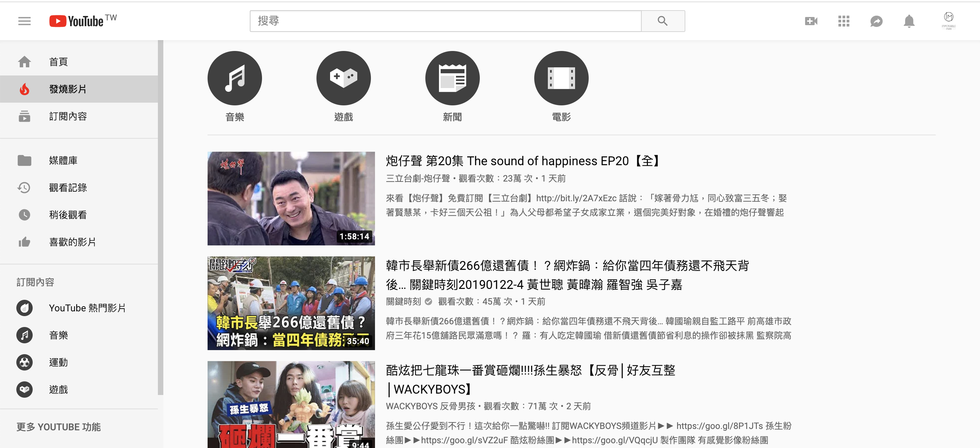Select 首頁 in the sidebar

(79, 62)
